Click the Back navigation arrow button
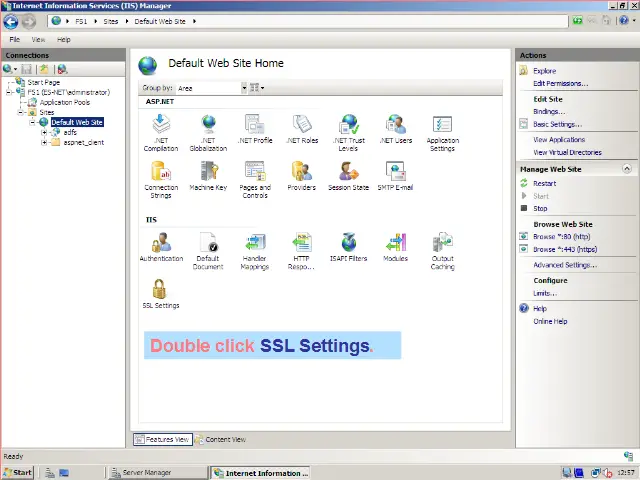 tap(11, 22)
